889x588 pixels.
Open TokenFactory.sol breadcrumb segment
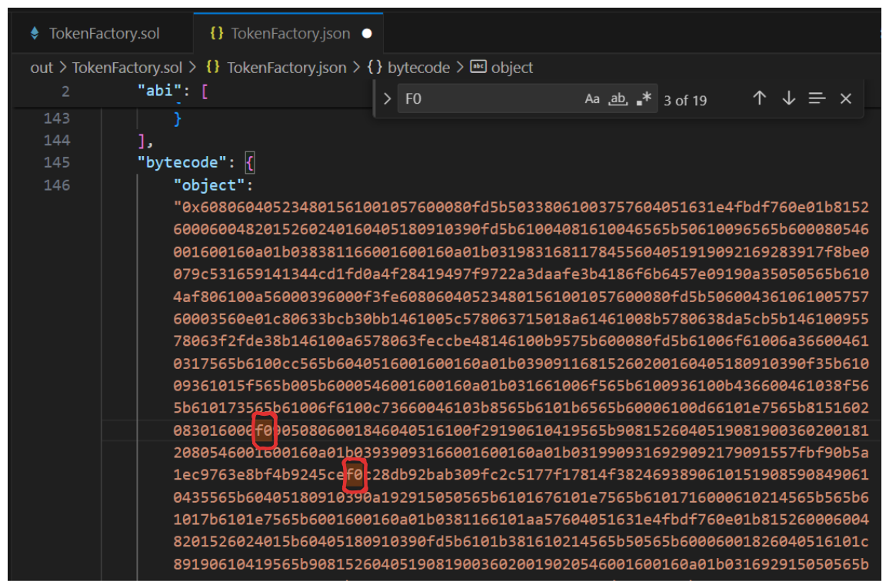[x=128, y=68]
